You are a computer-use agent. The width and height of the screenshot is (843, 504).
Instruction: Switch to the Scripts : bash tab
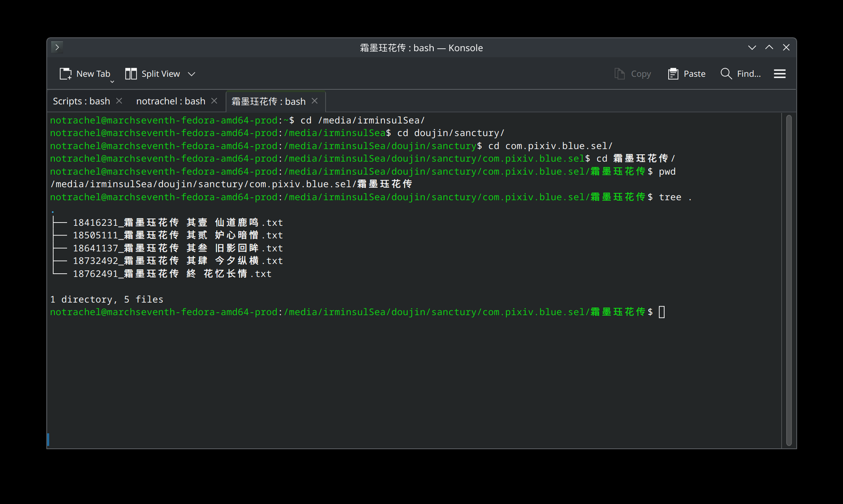[81, 101]
